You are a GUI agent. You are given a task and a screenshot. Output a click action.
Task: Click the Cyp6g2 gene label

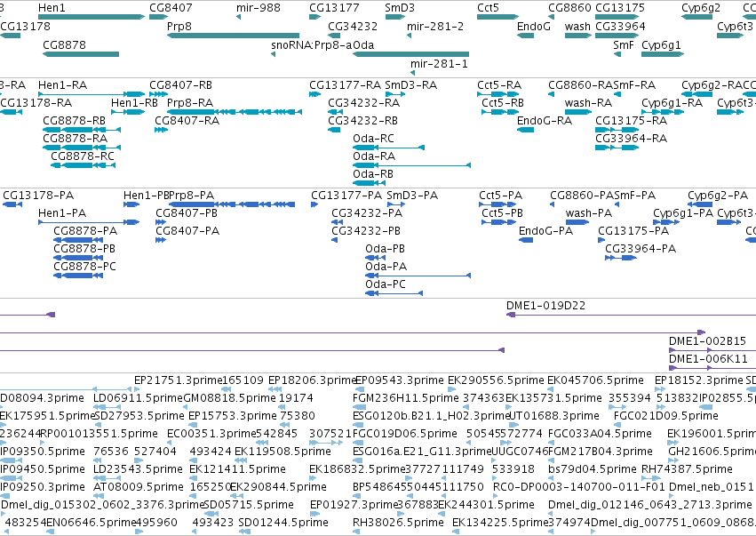point(701,8)
